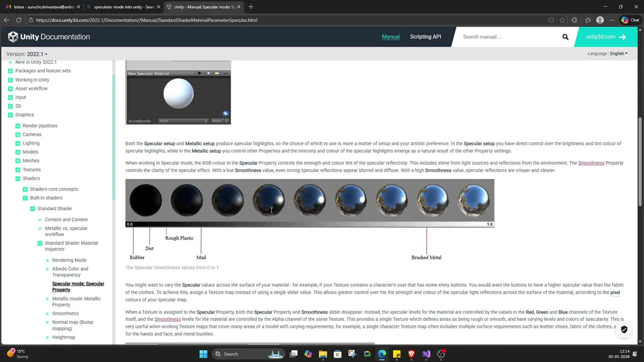Open Rendering Mode page in sidebar
Viewport: 644px width, 362px height.
click(x=69, y=260)
